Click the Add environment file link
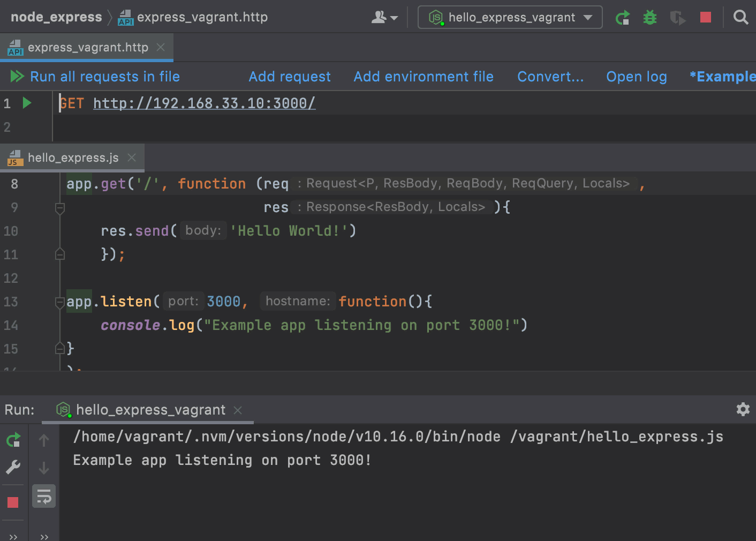The width and height of the screenshot is (756, 541). point(424,77)
